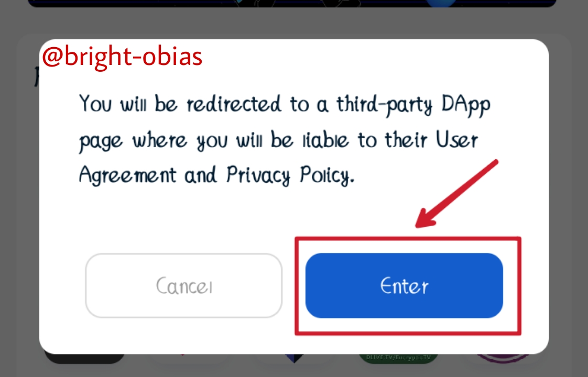Tap the small red DApp icon fragment under the dialog
Screen dimensions: 588x377
[x=182, y=354]
